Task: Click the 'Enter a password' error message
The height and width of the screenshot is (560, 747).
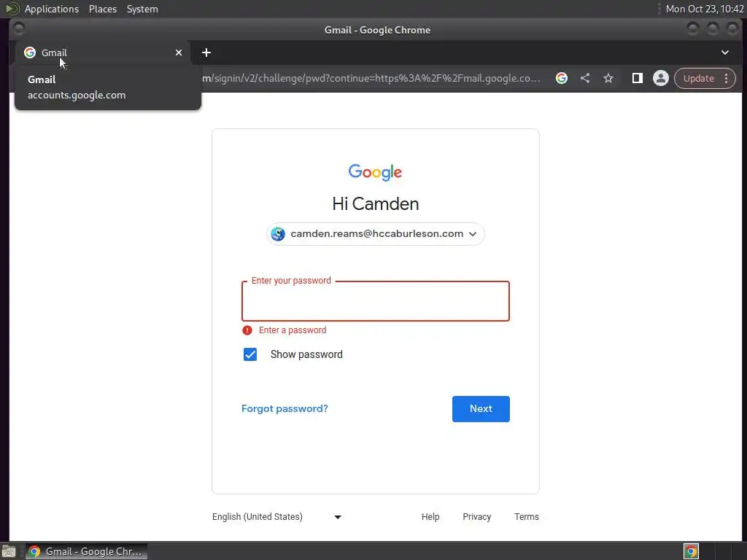Action: coord(293,330)
